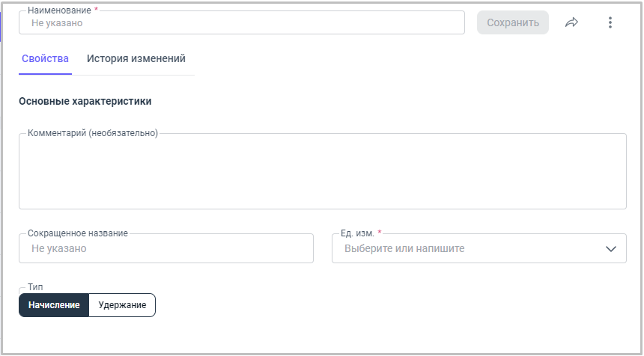Open the three-dot more options menu

[x=610, y=22]
